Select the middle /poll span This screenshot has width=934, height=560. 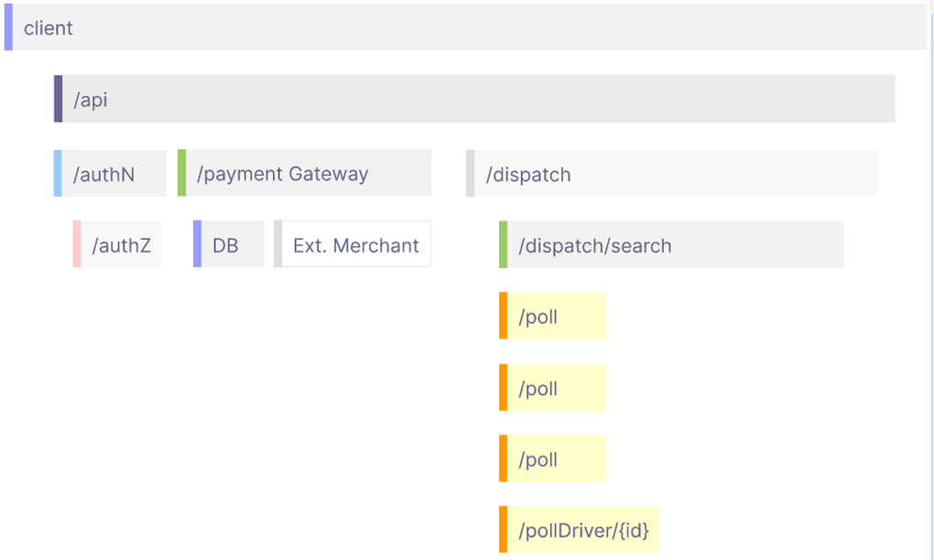pyautogui.click(x=555, y=388)
